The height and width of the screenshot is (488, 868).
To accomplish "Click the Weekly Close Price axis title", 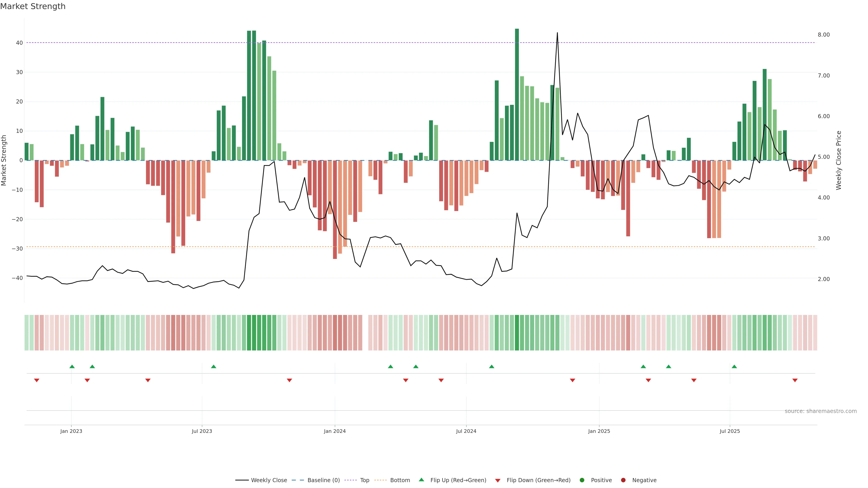I will [x=839, y=160].
